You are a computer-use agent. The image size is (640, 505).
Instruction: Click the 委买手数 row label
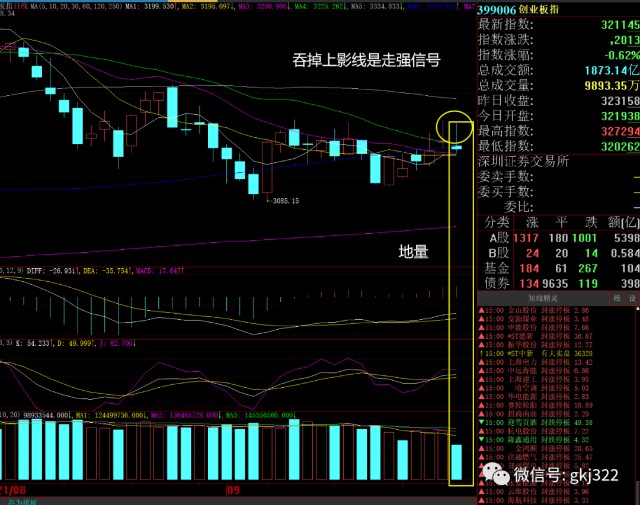(506, 191)
